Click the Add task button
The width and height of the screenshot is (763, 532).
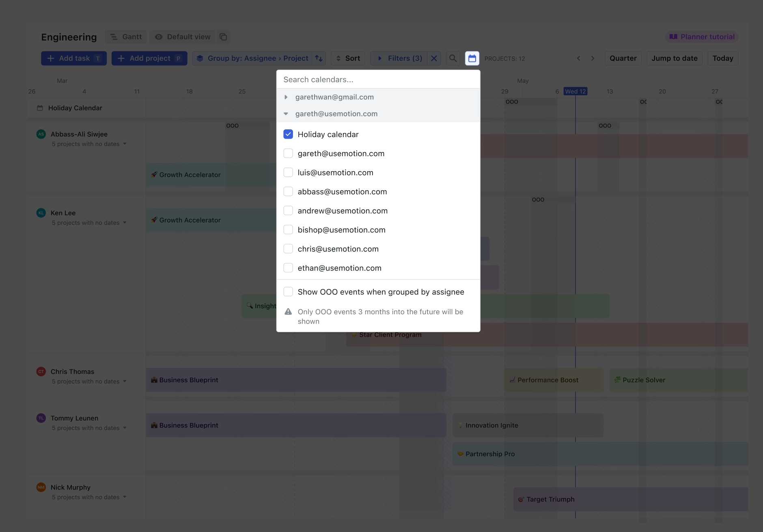click(74, 58)
